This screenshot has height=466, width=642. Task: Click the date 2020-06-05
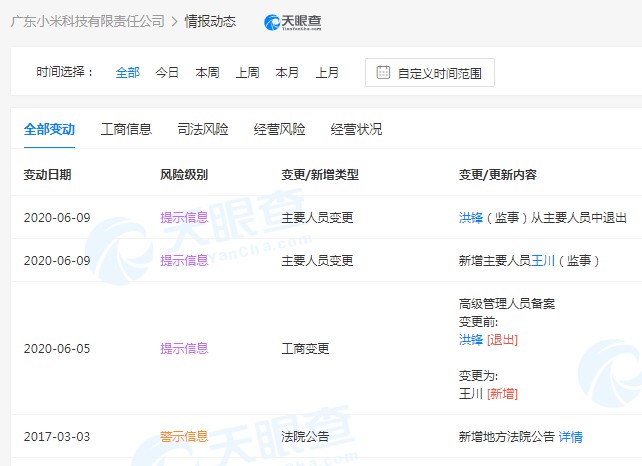pos(57,348)
